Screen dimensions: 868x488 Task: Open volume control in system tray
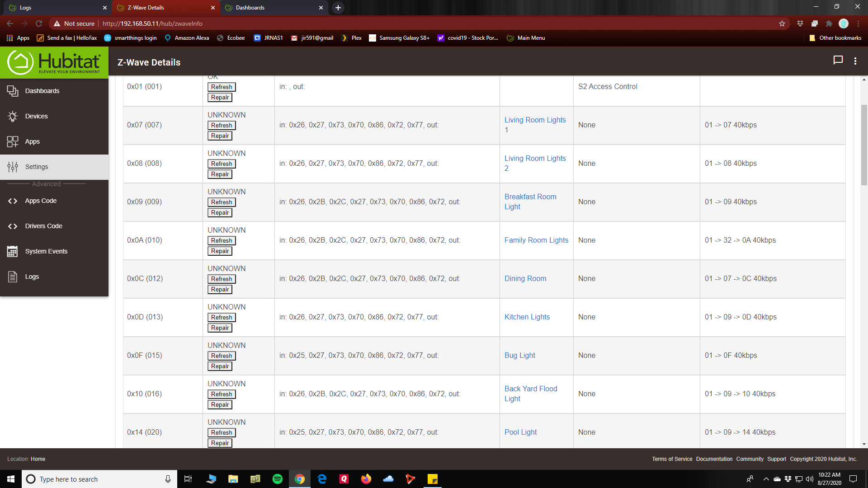(x=810, y=479)
